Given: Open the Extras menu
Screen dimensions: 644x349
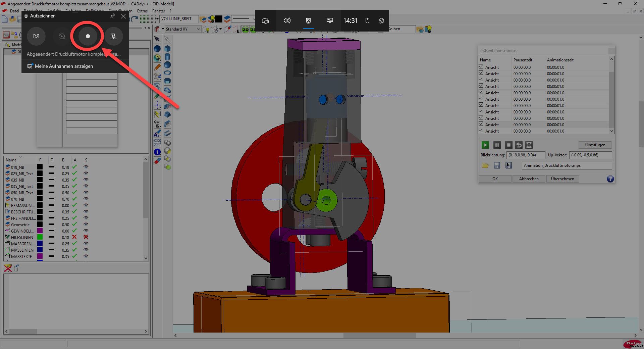Looking at the screenshot, I should [142, 11].
